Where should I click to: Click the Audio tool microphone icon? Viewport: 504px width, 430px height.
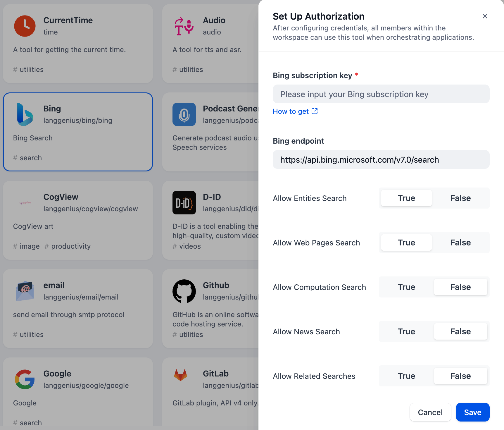(184, 26)
